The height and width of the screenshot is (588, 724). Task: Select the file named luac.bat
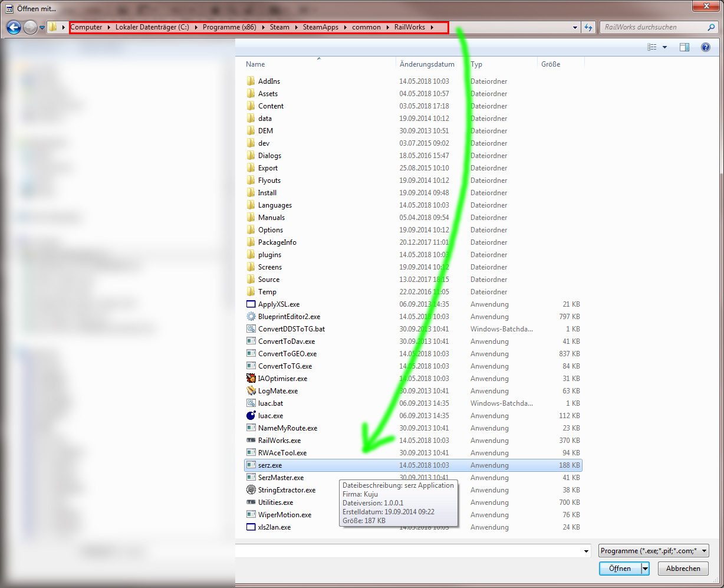click(271, 403)
